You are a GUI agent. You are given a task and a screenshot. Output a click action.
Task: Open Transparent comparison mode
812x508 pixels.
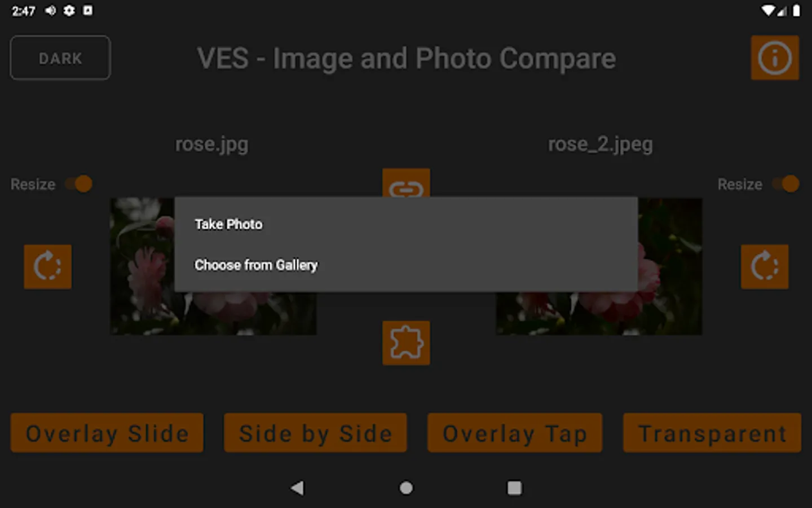point(712,433)
